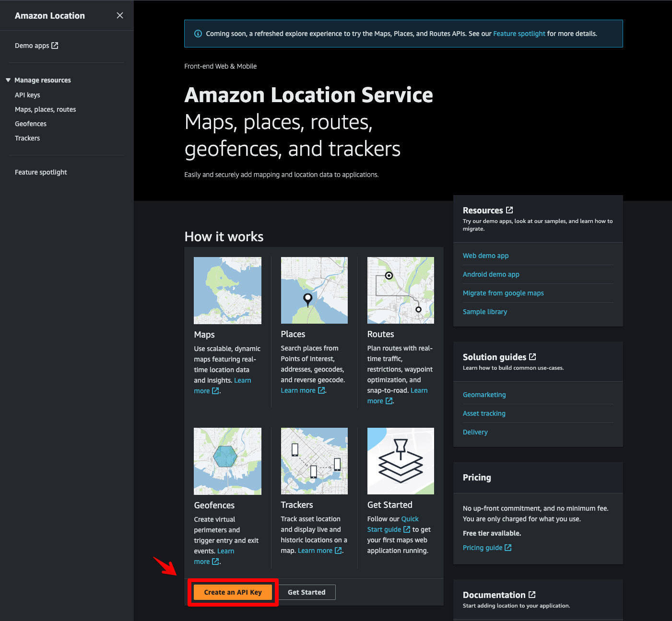Image resolution: width=672 pixels, height=621 pixels.
Task: Click the Get Started button
Action: (x=307, y=592)
